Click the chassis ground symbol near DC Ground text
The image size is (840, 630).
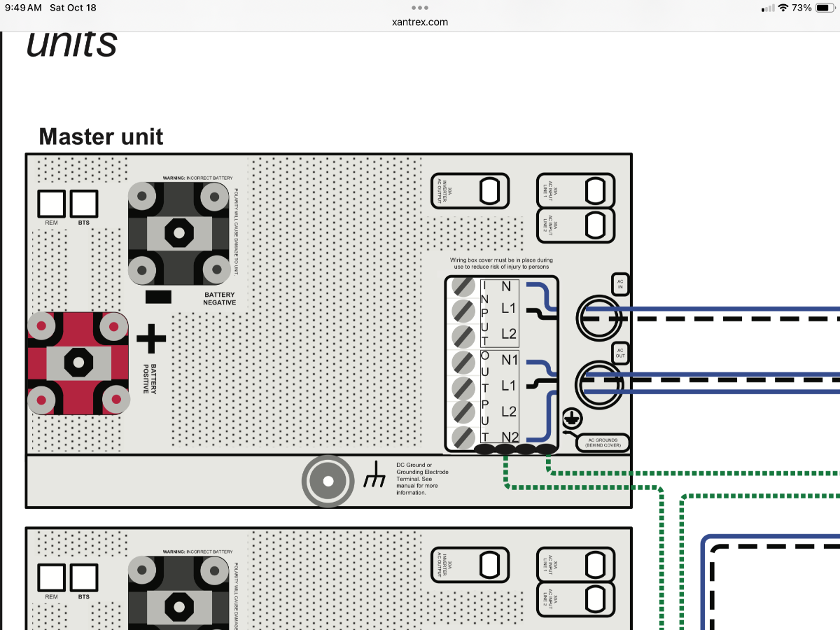(374, 474)
